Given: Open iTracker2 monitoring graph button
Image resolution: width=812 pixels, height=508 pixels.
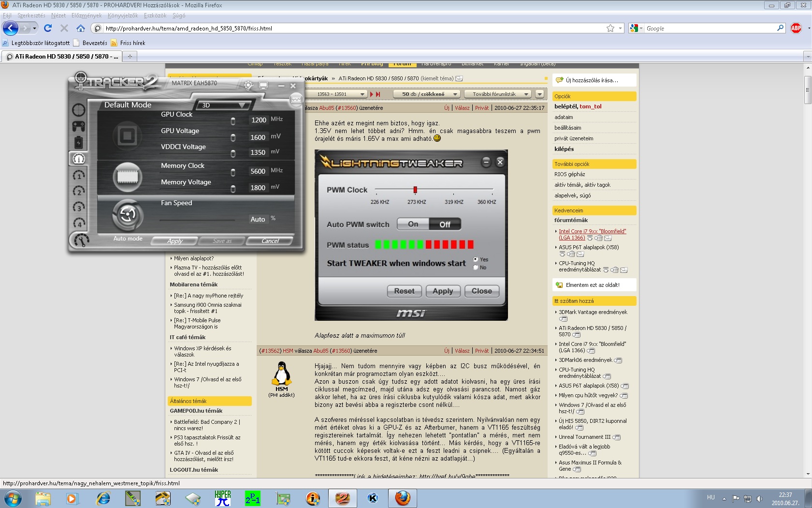Looking at the screenshot, I should click(x=296, y=100).
